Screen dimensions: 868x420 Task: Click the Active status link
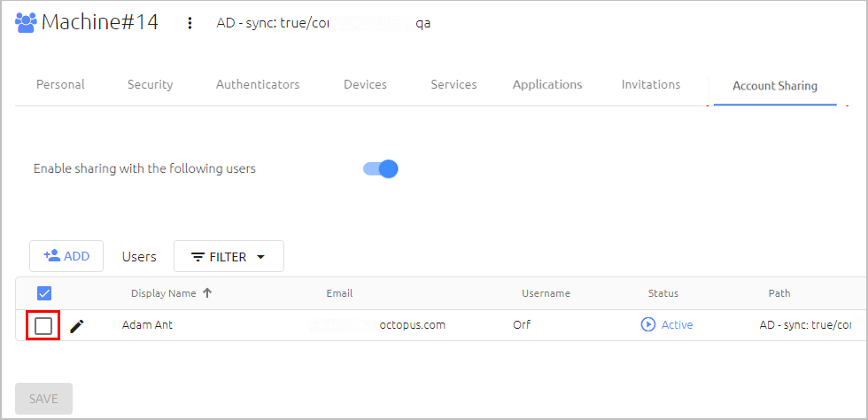(x=677, y=324)
